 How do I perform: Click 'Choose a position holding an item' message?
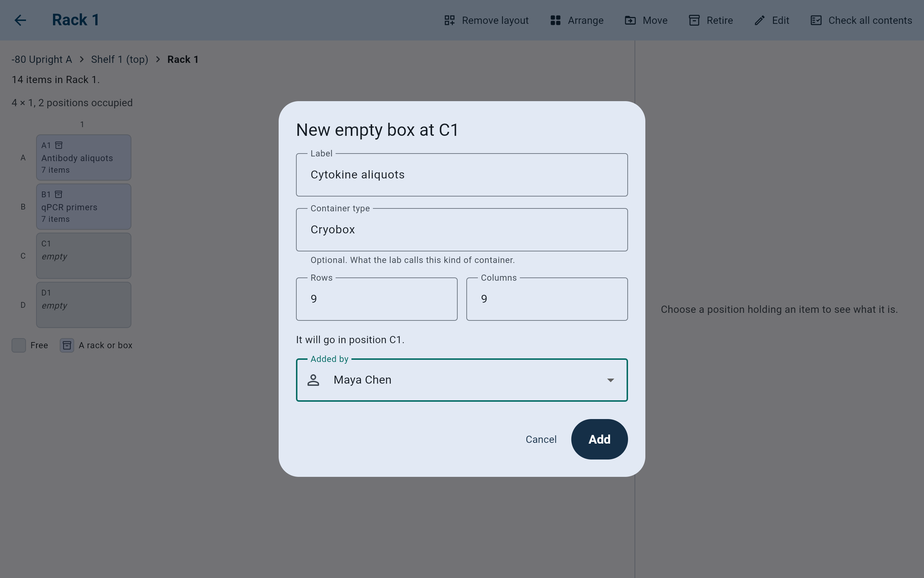pos(779,309)
